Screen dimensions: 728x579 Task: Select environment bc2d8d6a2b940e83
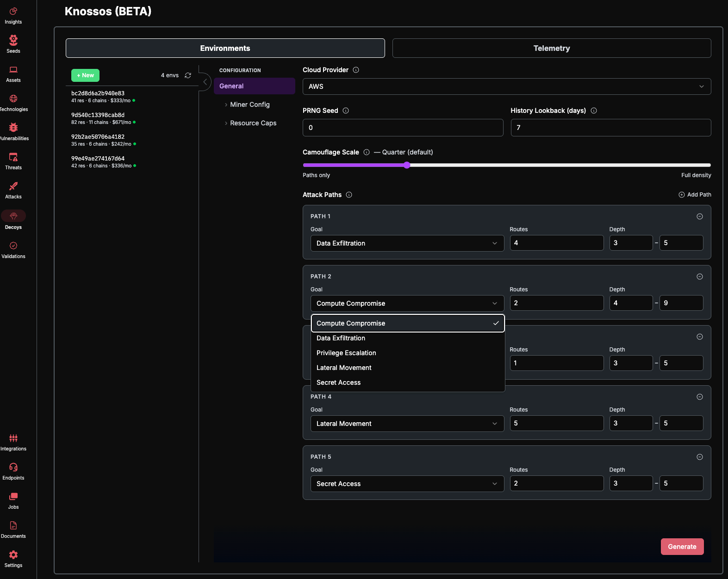pos(132,97)
